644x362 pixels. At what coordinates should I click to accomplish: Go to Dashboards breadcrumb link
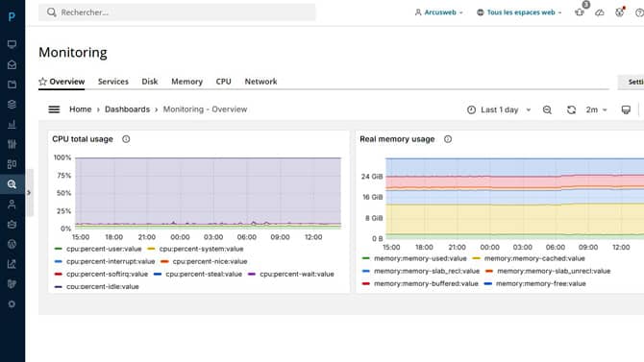(127, 109)
